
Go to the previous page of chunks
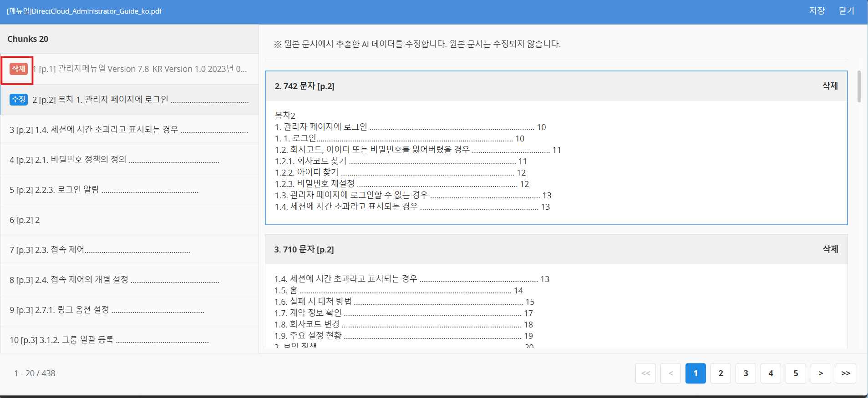point(670,373)
